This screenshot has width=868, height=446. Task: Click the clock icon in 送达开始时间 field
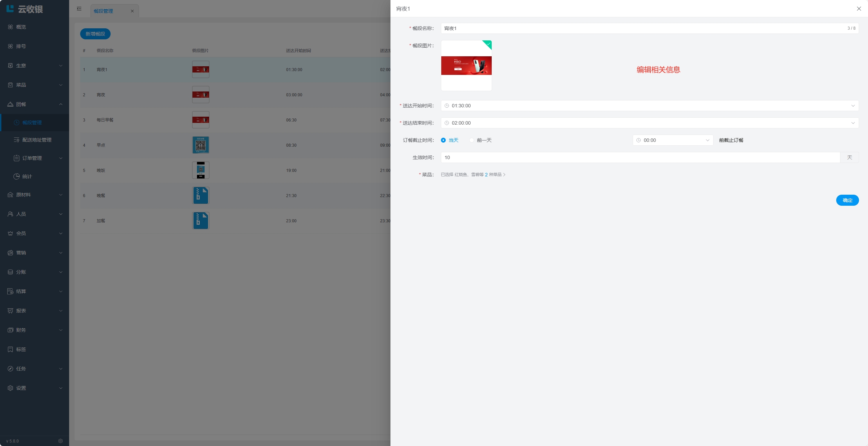point(447,106)
